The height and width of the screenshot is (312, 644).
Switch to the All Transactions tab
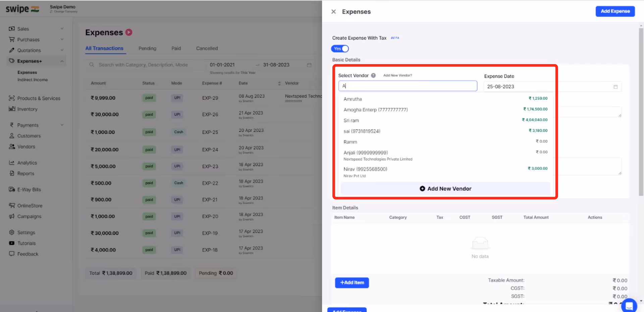pyautogui.click(x=104, y=48)
